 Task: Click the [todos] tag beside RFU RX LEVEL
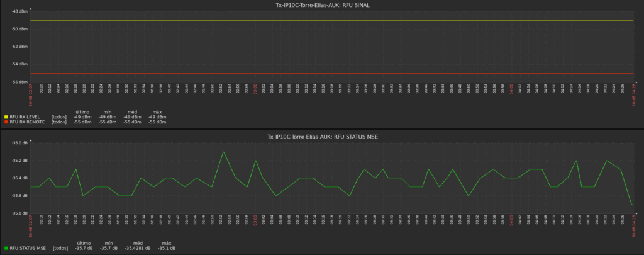59,117
